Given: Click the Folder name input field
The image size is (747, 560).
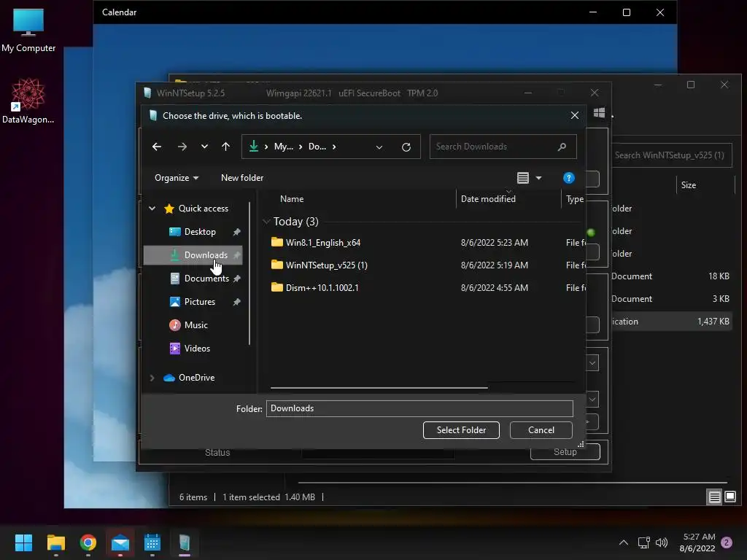Looking at the screenshot, I should pos(419,408).
